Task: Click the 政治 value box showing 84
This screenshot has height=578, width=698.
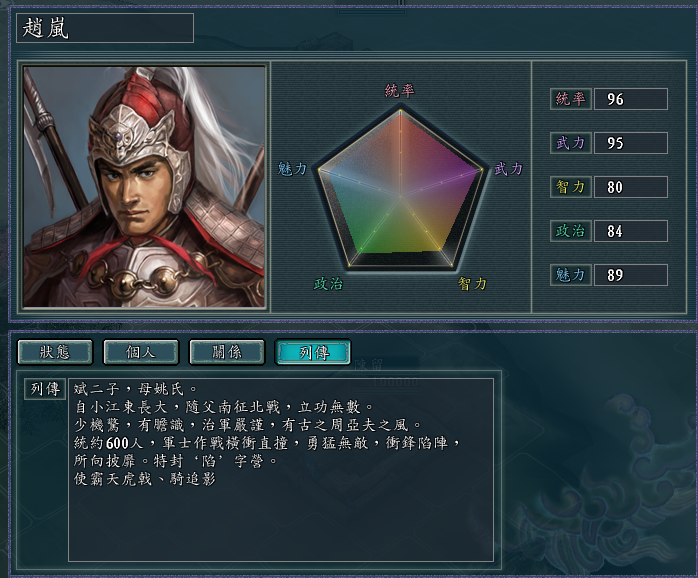Action: click(x=630, y=231)
